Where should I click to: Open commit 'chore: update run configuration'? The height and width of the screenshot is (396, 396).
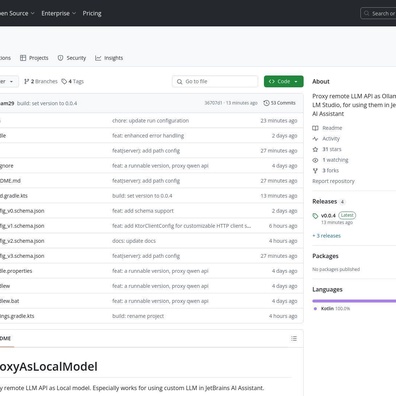pos(151,121)
